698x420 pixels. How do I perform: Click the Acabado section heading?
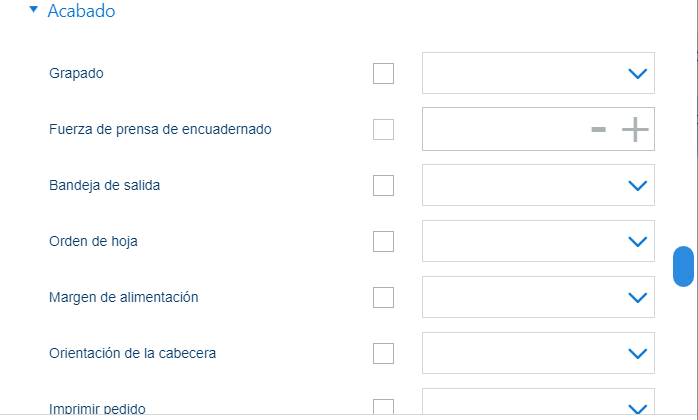81,11
